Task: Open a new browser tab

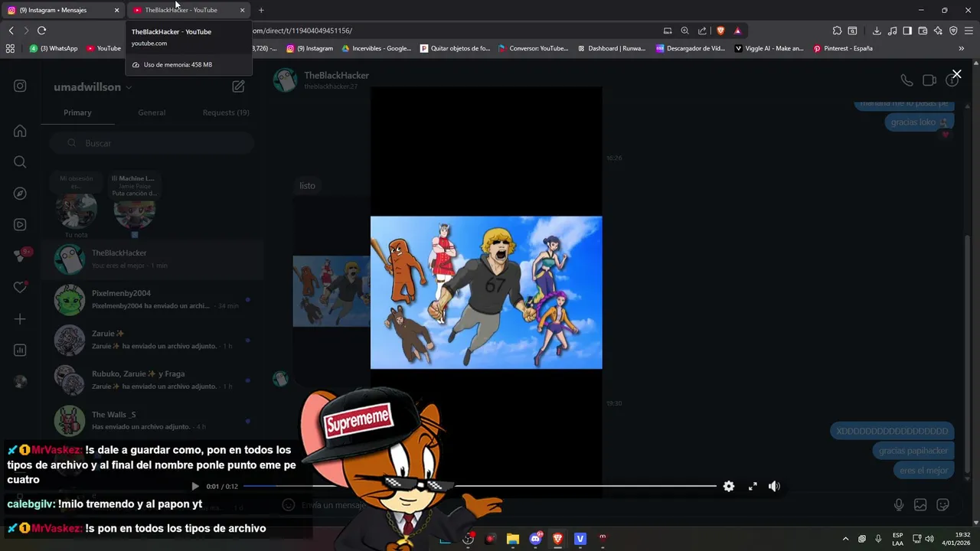Action: pos(261,10)
